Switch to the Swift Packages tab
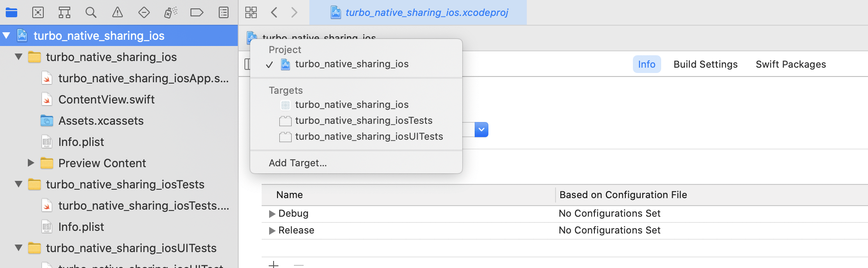Screen dimensions: 868x268 click(x=791, y=64)
